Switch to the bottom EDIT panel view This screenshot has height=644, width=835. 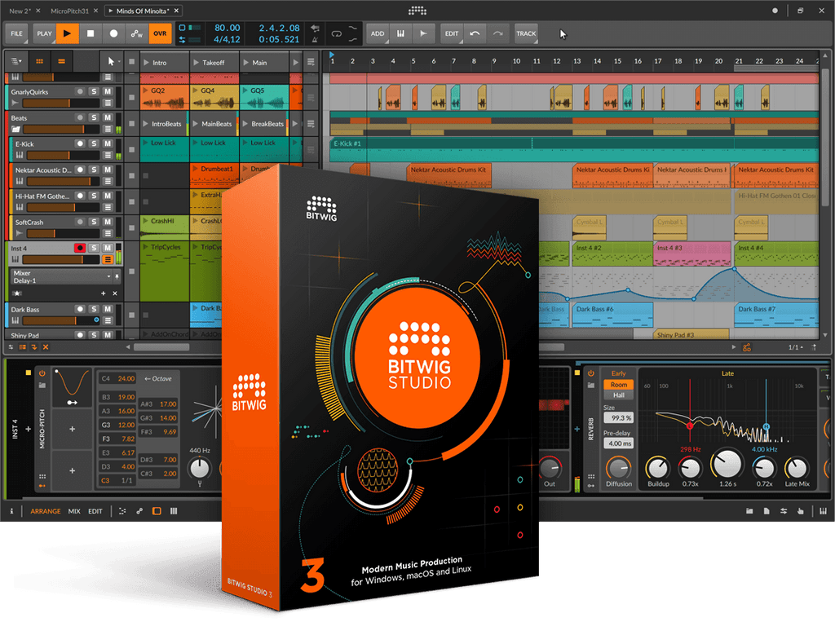pos(95,511)
